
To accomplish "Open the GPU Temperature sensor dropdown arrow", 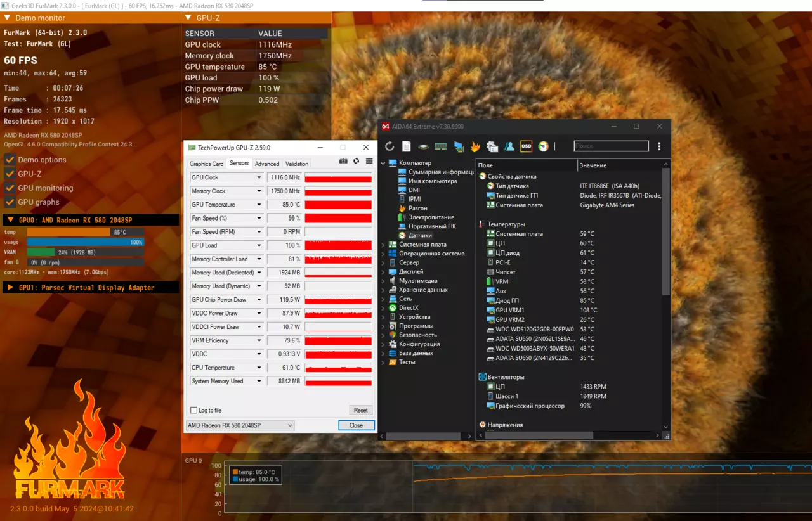I will pyautogui.click(x=259, y=205).
